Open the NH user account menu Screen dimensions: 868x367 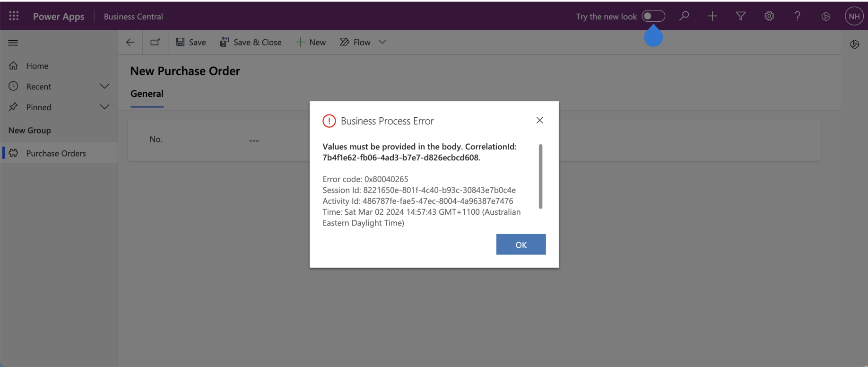coord(854,16)
